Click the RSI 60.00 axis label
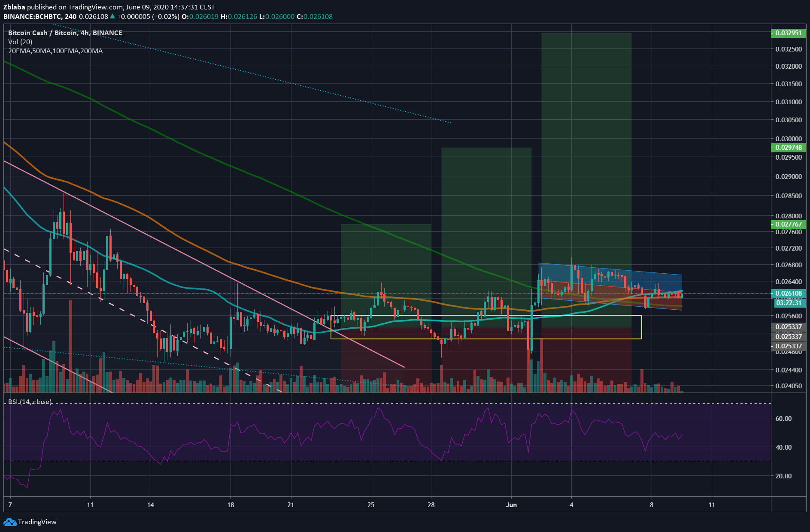The height and width of the screenshot is (532, 810). pyautogui.click(x=783, y=418)
